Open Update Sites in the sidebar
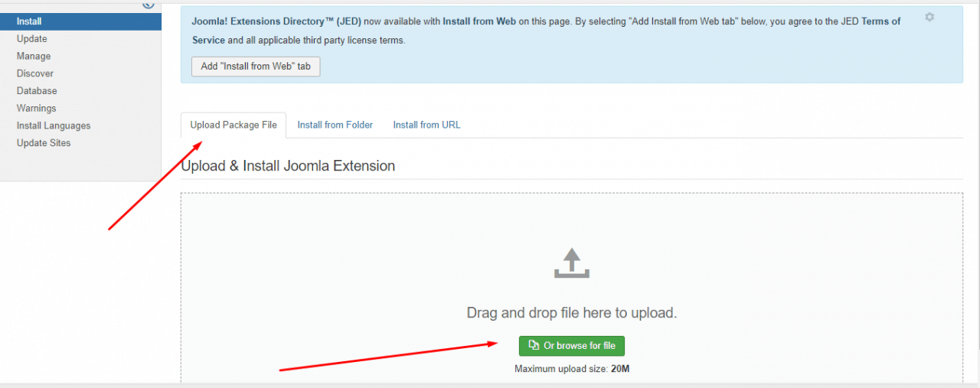Screen dimensions: 980x388 tap(44, 143)
